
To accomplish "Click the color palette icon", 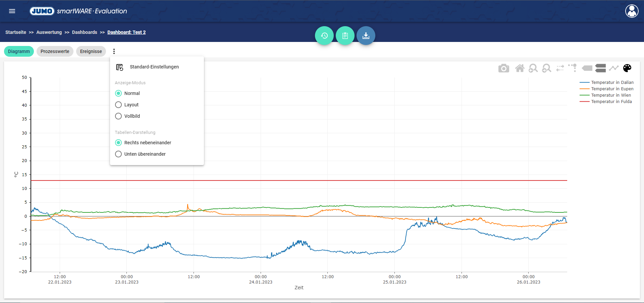I will pyautogui.click(x=627, y=68).
